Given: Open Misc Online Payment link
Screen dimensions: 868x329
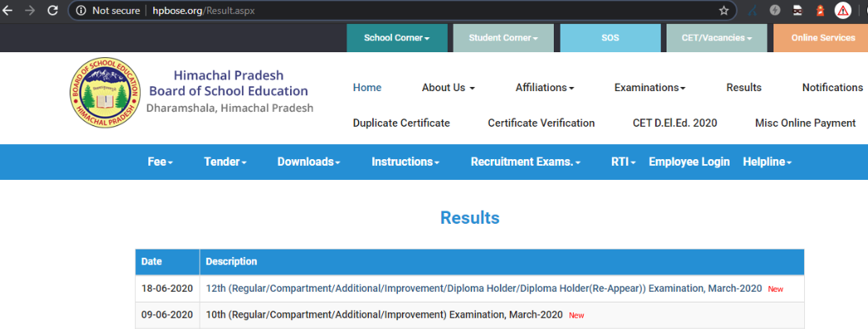Looking at the screenshot, I should [806, 123].
